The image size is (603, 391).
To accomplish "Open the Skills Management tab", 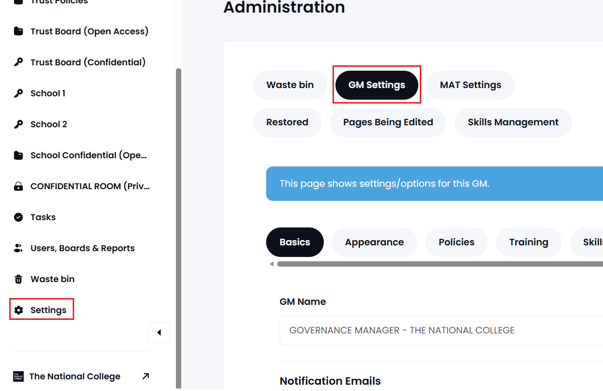I will tap(513, 122).
